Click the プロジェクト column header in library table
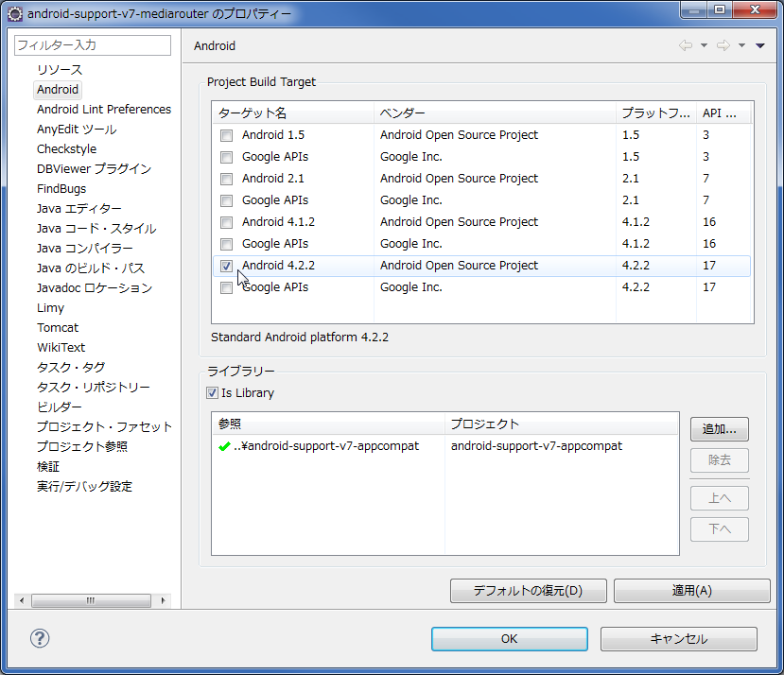This screenshot has height=675, width=784. [x=562, y=424]
